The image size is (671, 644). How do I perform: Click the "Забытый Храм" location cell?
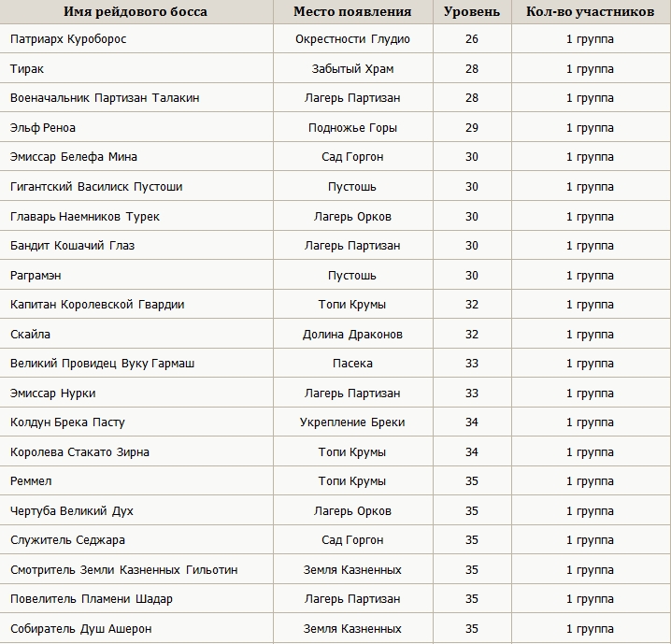352,69
